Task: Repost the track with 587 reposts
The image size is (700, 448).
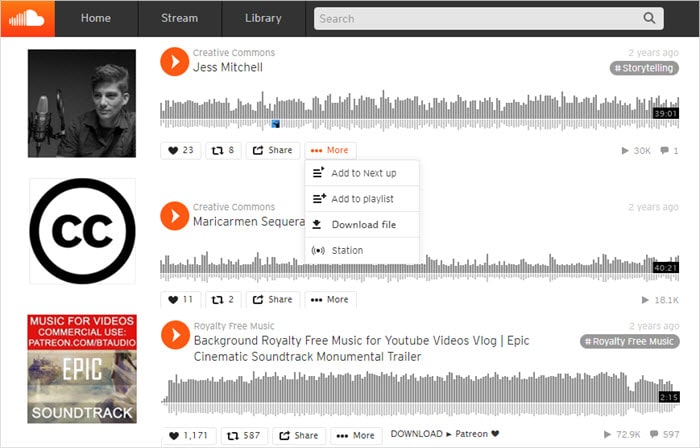Action: click(244, 436)
